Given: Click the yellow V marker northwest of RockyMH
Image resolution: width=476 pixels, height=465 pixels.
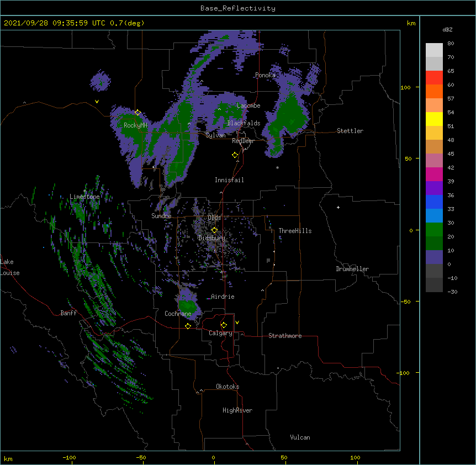Looking at the screenshot, I should tap(97, 102).
